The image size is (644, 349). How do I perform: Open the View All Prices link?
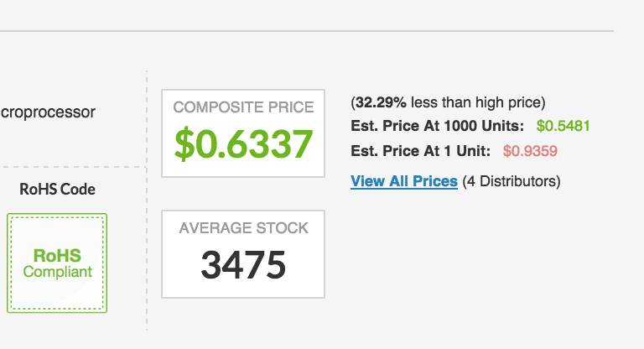(x=403, y=181)
